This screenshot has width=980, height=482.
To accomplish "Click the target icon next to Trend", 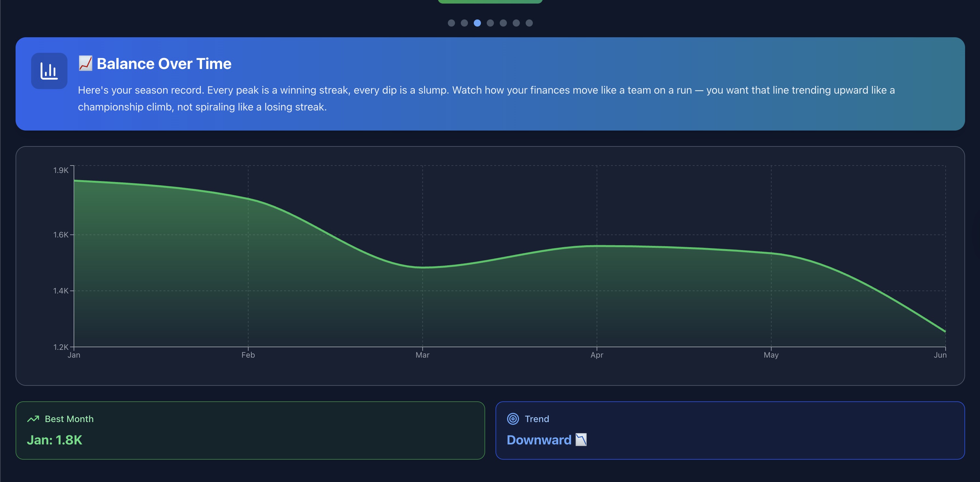I will [x=513, y=419].
